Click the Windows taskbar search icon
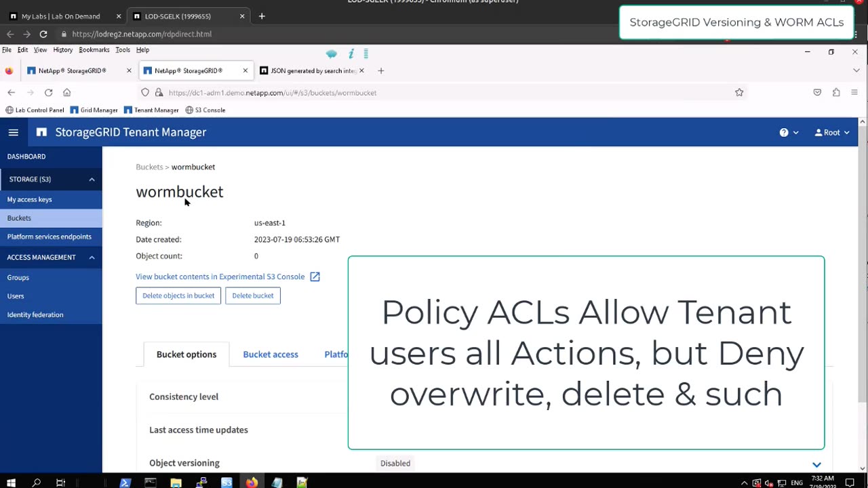The width and height of the screenshot is (868, 488). 36,483
